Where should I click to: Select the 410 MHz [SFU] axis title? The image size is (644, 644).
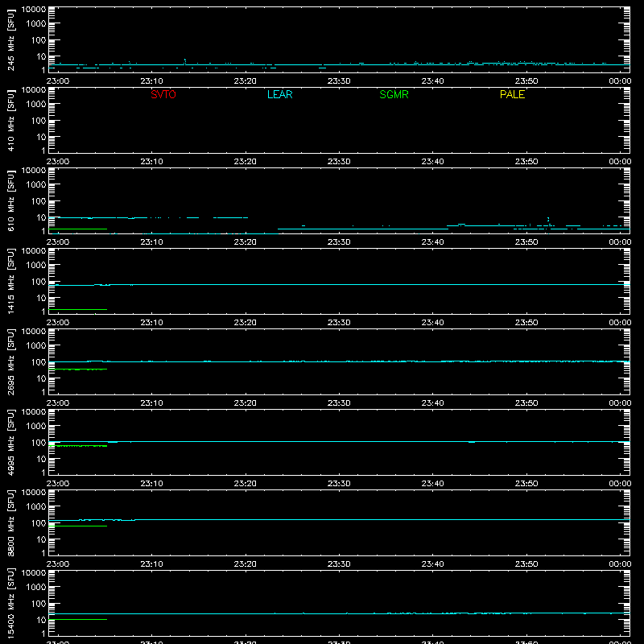(x=10, y=120)
